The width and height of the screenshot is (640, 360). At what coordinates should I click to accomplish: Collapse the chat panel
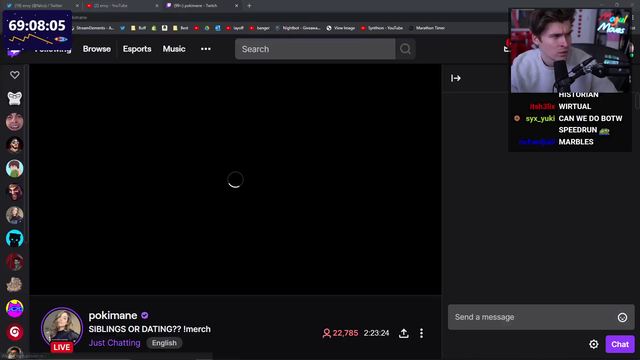pyautogui.click(x=456, y=78)
